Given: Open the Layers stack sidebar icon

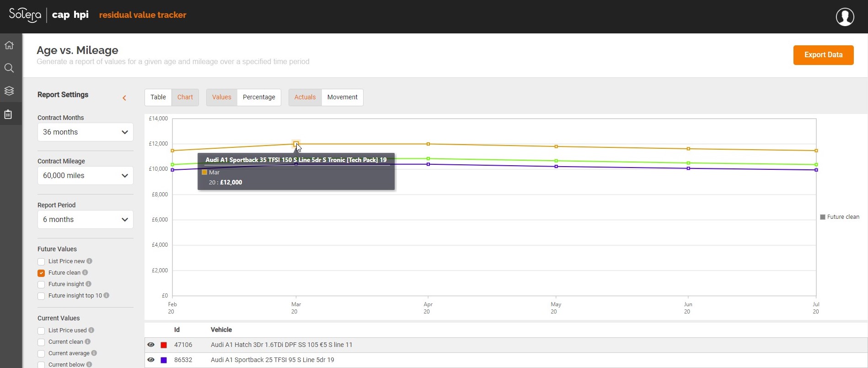Looking at the screenshot, I should pyautogui.click(x=9, y=91).
